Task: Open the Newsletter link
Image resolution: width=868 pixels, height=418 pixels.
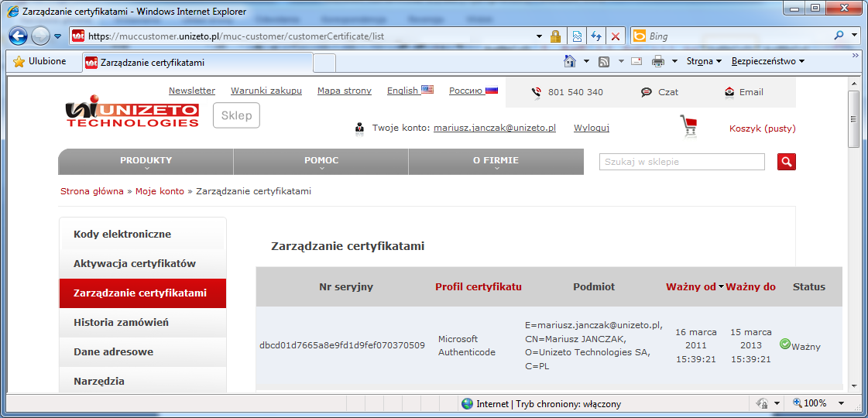Action: pyautogui.click(x=191, y=91)
